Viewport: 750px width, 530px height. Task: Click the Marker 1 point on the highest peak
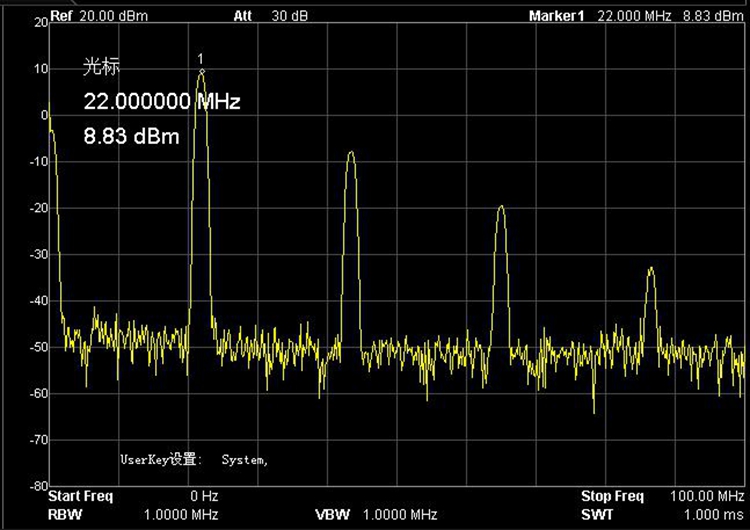[202, 71]
